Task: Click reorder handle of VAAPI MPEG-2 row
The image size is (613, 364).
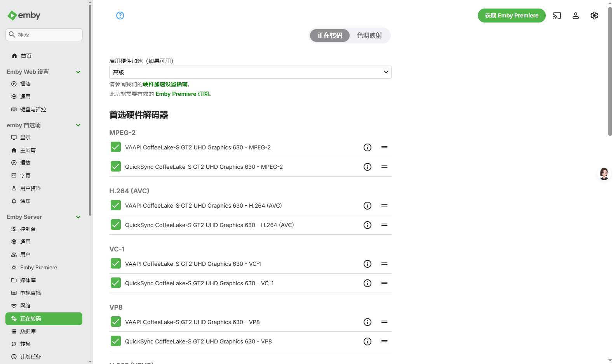Action: [385, 147]
